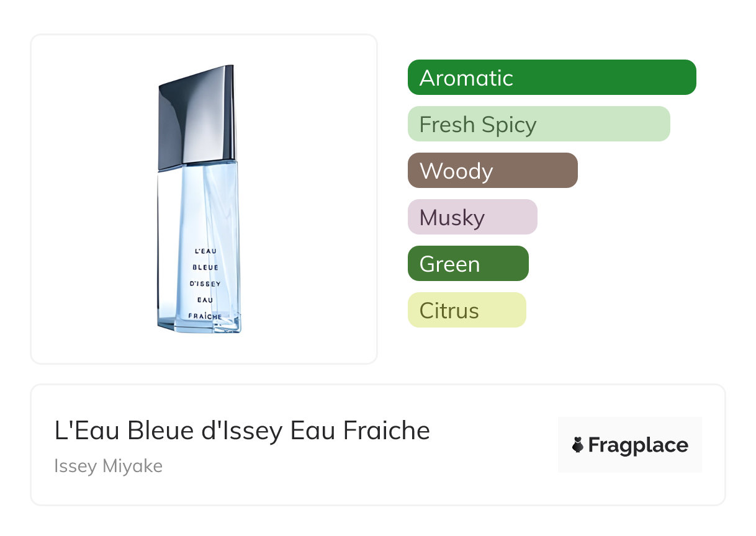Click the Fragplace bottle logo icon
756x536 pixels.
point(578,445)
